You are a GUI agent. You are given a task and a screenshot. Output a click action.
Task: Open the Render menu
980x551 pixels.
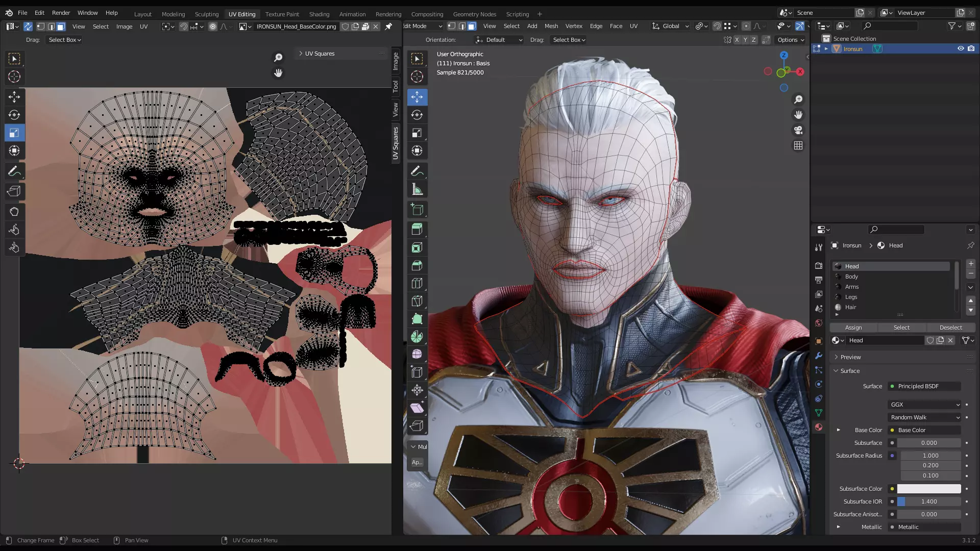tap(61, 13)
